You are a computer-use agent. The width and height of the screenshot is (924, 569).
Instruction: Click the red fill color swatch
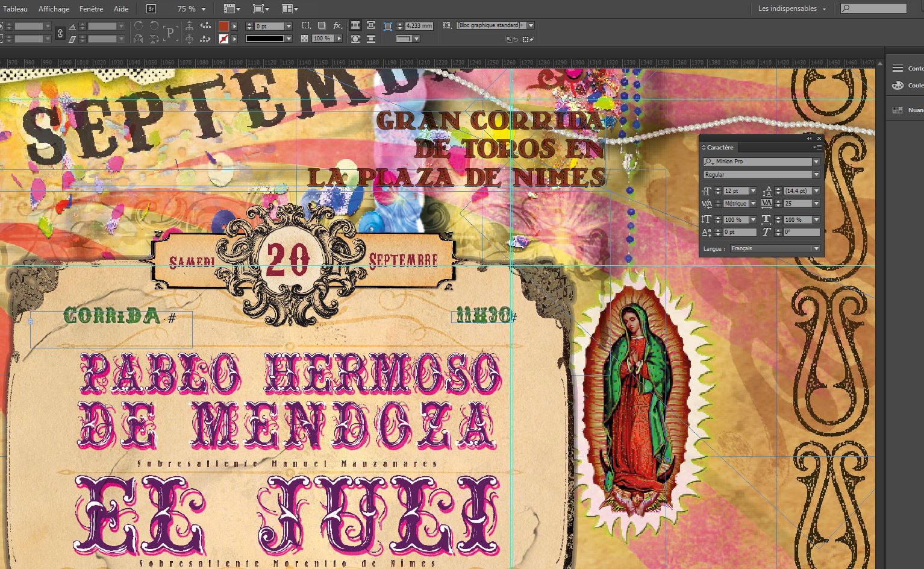(223, 26)
